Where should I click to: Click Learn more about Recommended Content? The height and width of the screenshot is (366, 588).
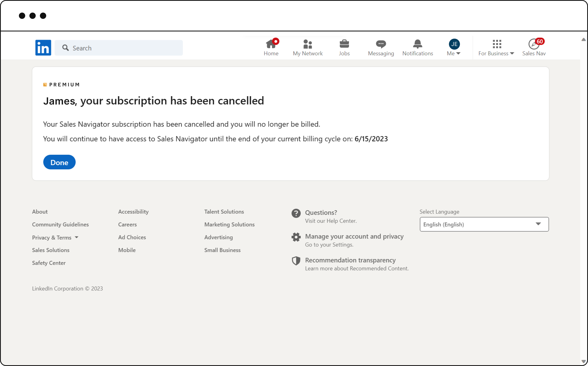pos(357,268)
